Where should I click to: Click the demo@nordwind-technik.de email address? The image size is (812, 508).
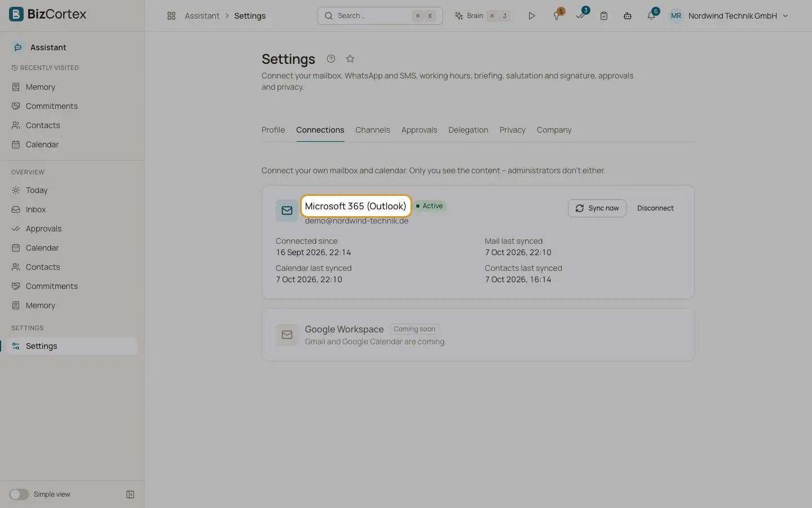click(x=356, y=221)
